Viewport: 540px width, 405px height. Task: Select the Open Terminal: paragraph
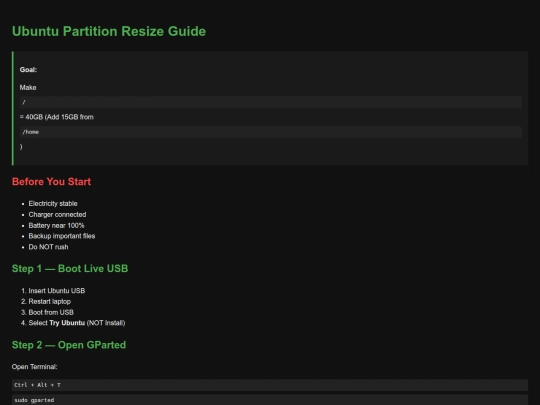tap(34, 367)
